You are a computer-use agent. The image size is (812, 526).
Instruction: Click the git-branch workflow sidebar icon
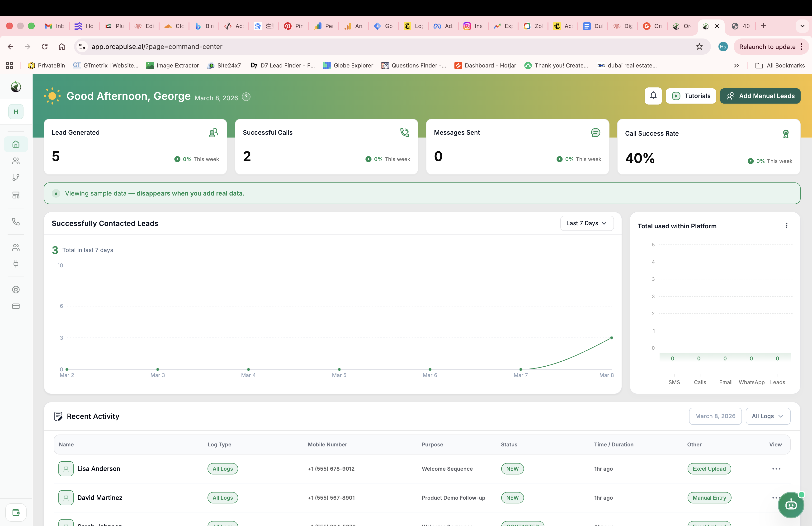(x=16, y=177)
